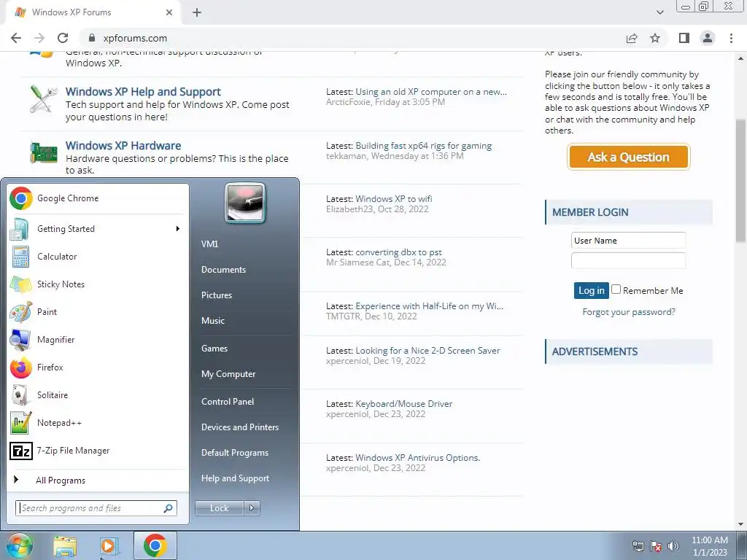Open the Windows XP Hardware forum link
This screenshot has width=747, height=560.
point(123,146)
